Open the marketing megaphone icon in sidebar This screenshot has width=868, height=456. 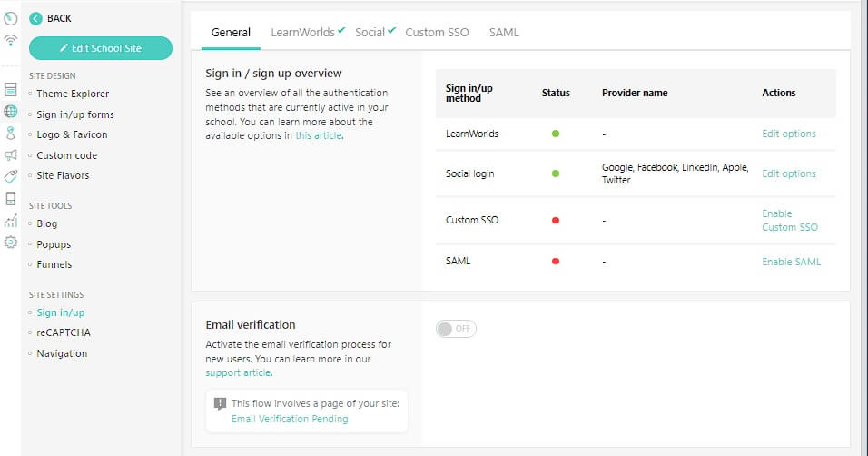11,155
